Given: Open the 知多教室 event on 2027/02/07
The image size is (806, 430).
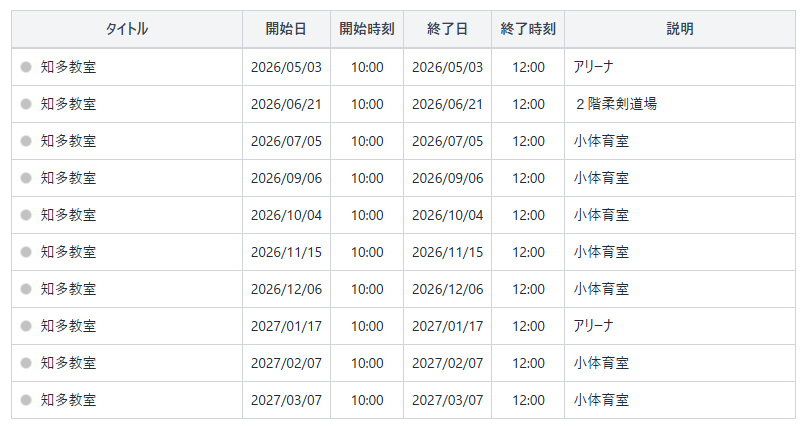Looking at the screenshot, I should 69,363.
